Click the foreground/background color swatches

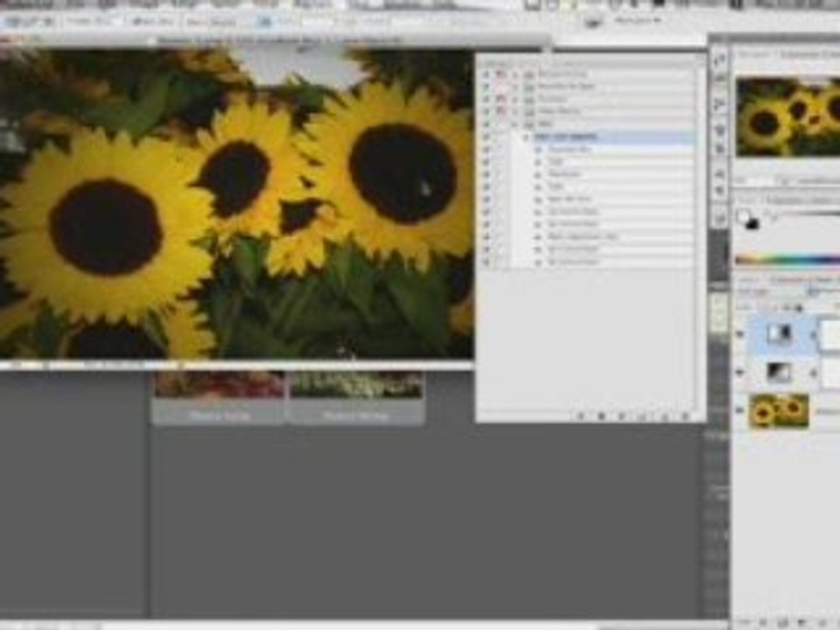tap(748, 220)
